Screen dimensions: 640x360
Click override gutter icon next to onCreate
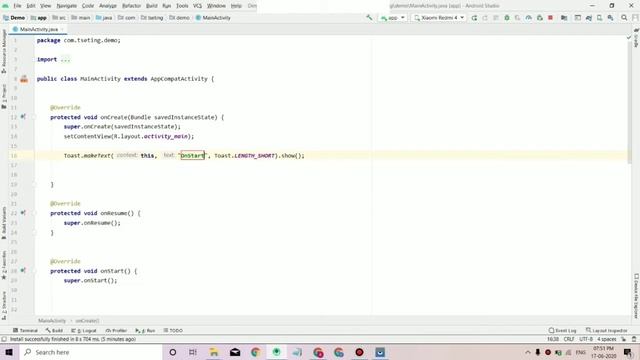(x=23, y=117)
